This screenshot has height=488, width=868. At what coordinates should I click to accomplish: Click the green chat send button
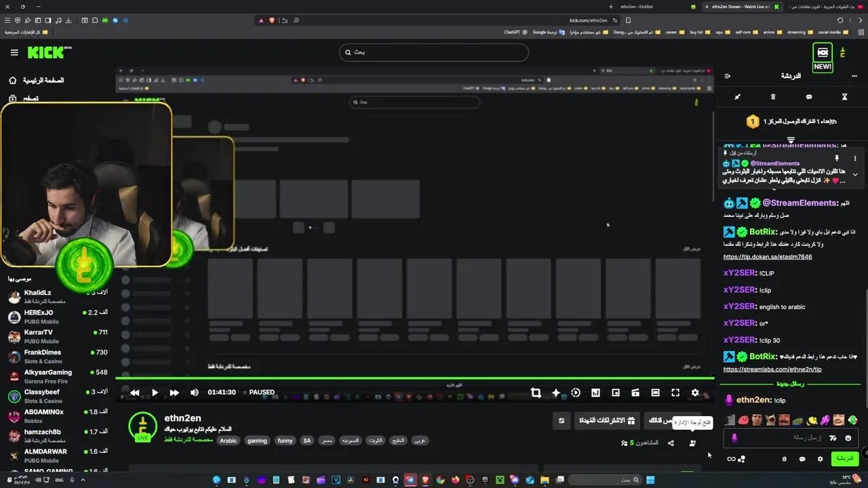[x=845, y=459]
